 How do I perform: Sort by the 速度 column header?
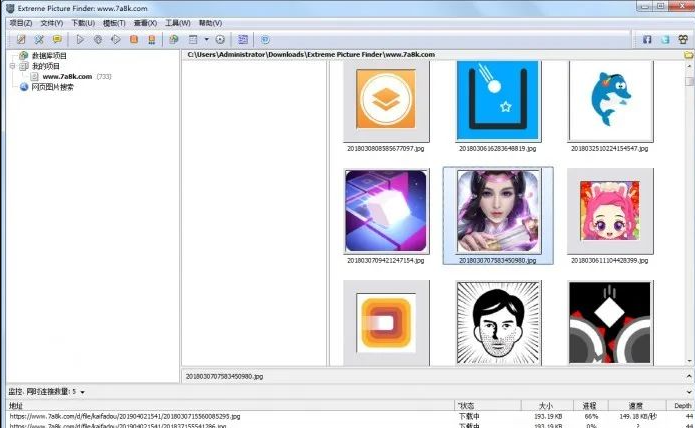636,406
